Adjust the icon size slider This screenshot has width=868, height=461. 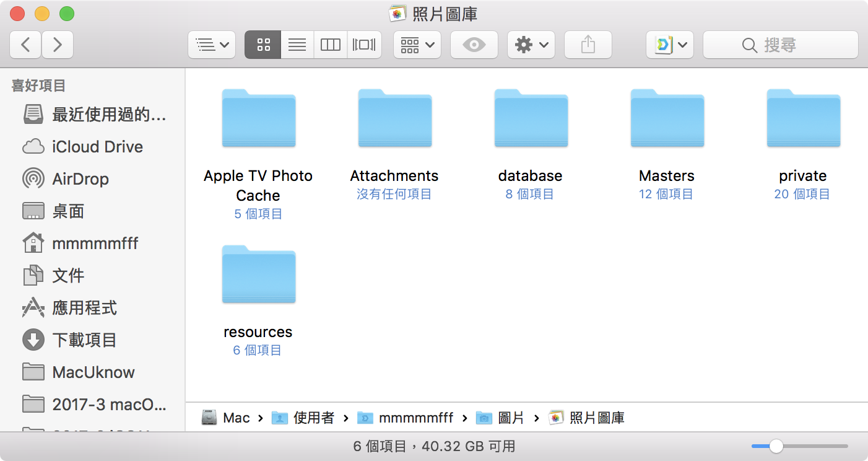point(776,446)
